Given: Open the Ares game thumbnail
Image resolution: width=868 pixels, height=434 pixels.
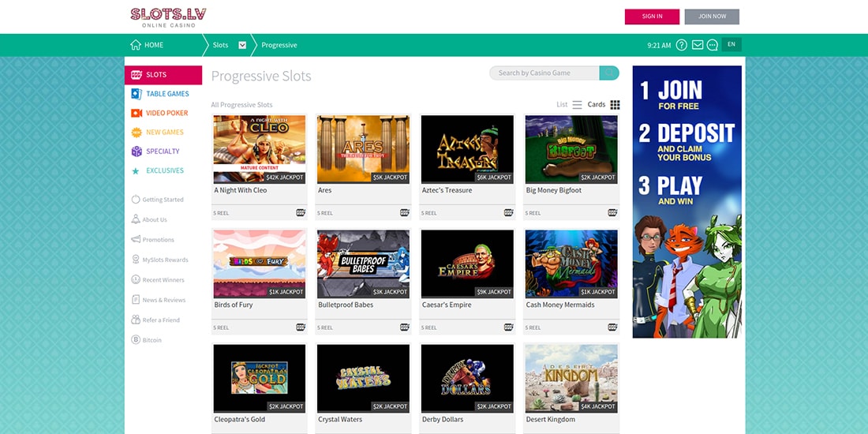Looking at the screenshot, I should [x=363, y=149].
